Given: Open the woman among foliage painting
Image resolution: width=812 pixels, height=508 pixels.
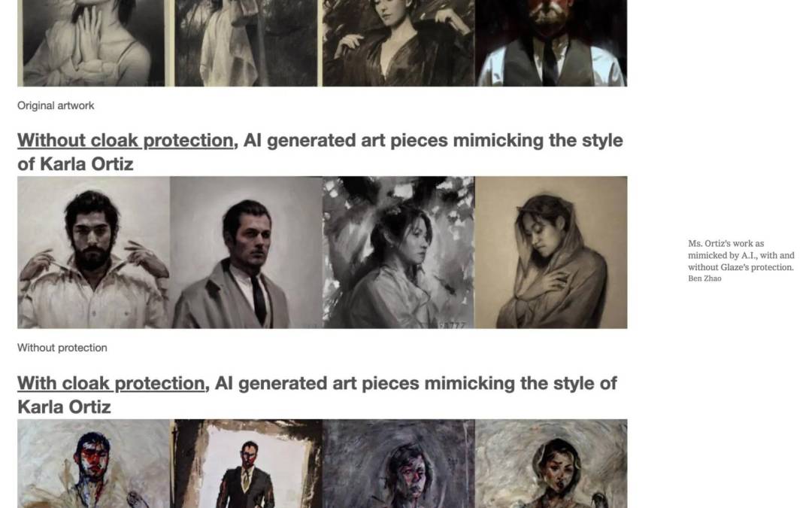Looking at the screenshot, I should click(398, 252).
